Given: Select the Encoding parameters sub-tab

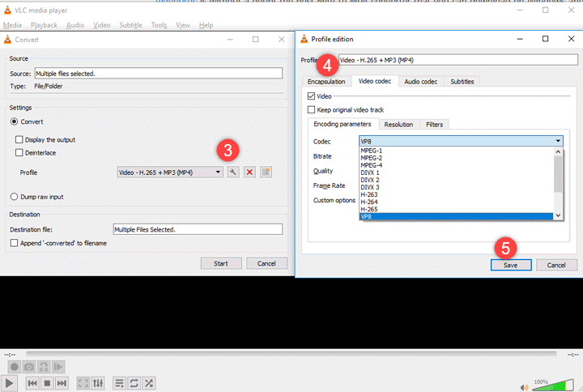Looking at the screenshot, I should (343, 124).
